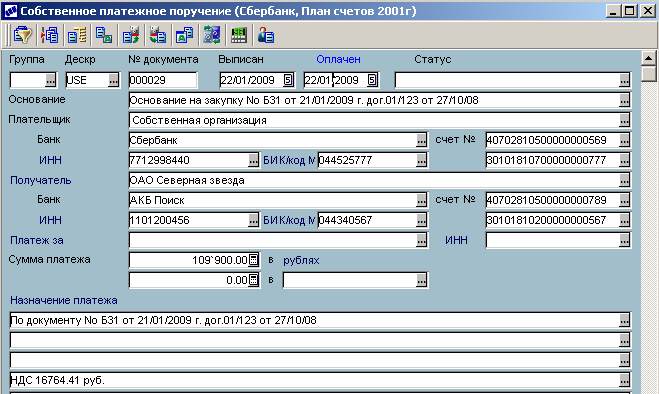Click the insert document copy toolbar icon
The width and height of the screenshot is (659, 394).
(x=50, y=35)
